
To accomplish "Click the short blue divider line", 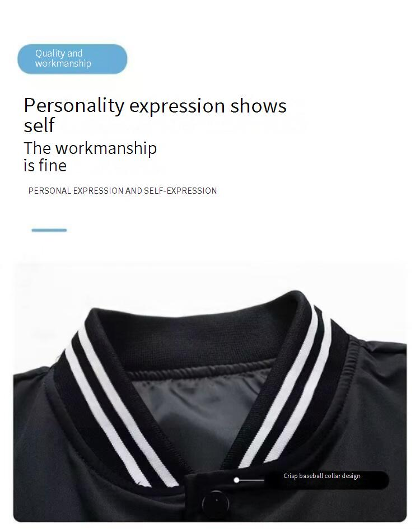I will 49,230.
